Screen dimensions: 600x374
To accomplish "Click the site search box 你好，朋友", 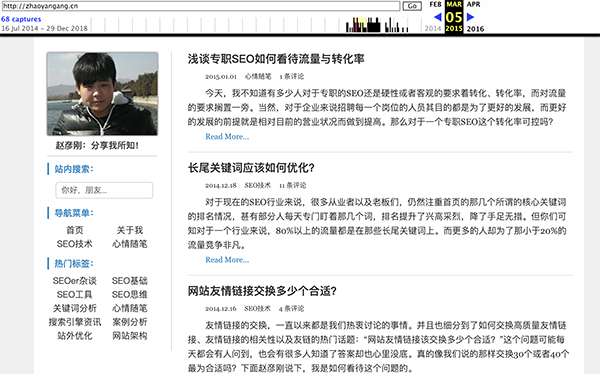I will point(104,190).
